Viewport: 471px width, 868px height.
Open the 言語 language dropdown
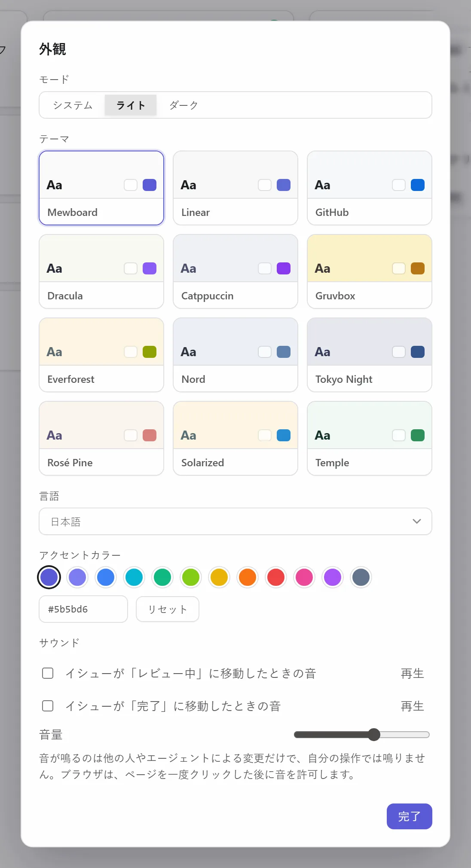click(235, 521)
